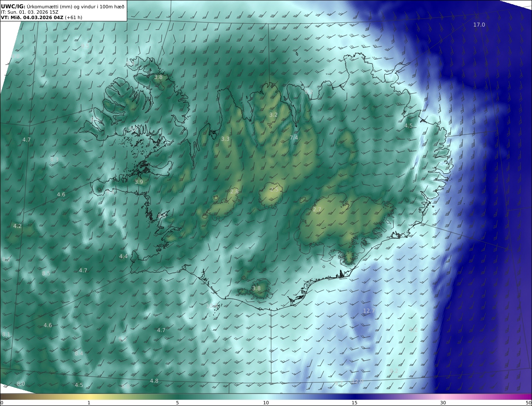Click the 17.0 value label over the sea

479,25
